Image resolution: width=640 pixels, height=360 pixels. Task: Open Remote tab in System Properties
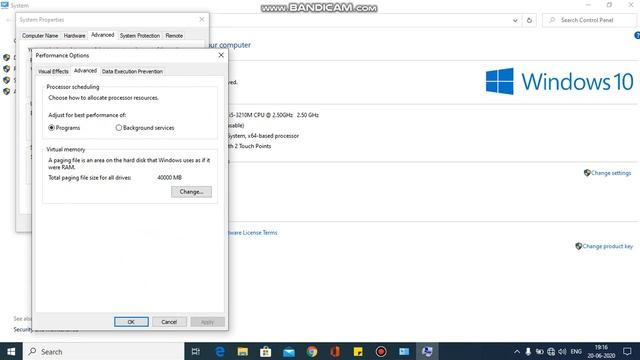(174, 36)
